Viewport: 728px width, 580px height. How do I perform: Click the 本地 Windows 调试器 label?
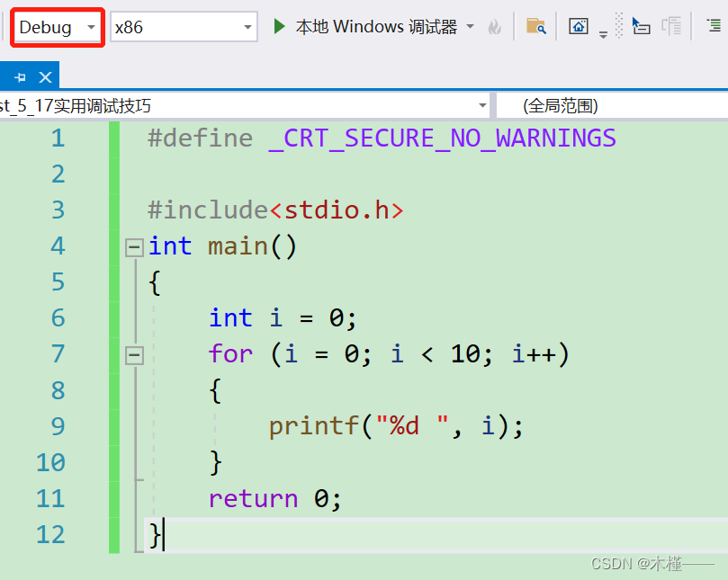(x=376, y=27)
